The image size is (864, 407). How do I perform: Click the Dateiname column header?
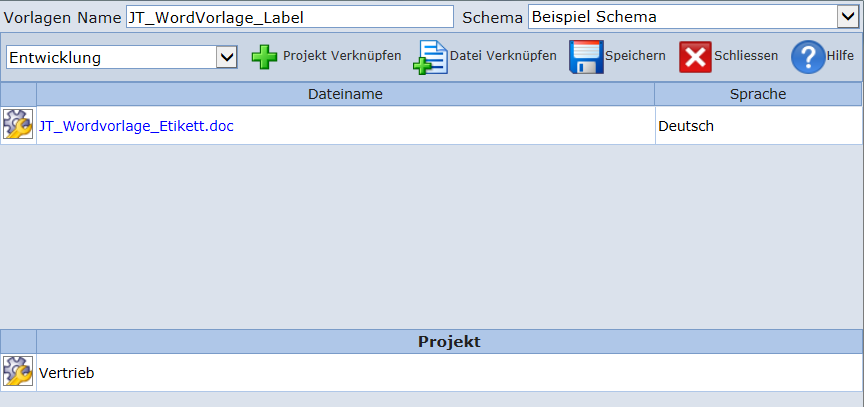tap(345, 94)
